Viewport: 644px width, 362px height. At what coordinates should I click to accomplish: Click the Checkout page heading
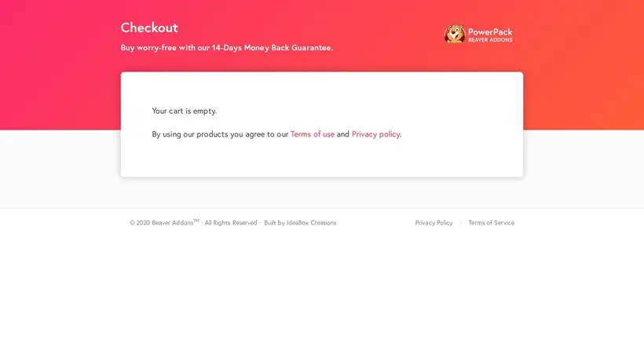click(x=149, y=28)
